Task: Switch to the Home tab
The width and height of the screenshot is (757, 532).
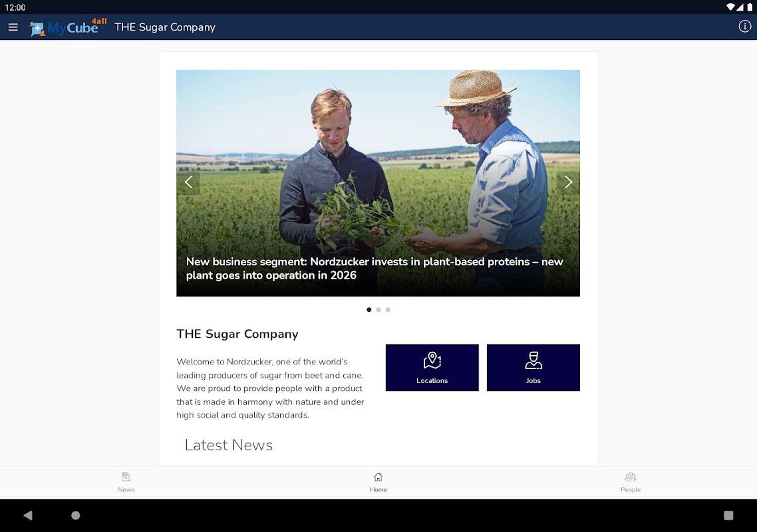Action: (x=378, y=482)
